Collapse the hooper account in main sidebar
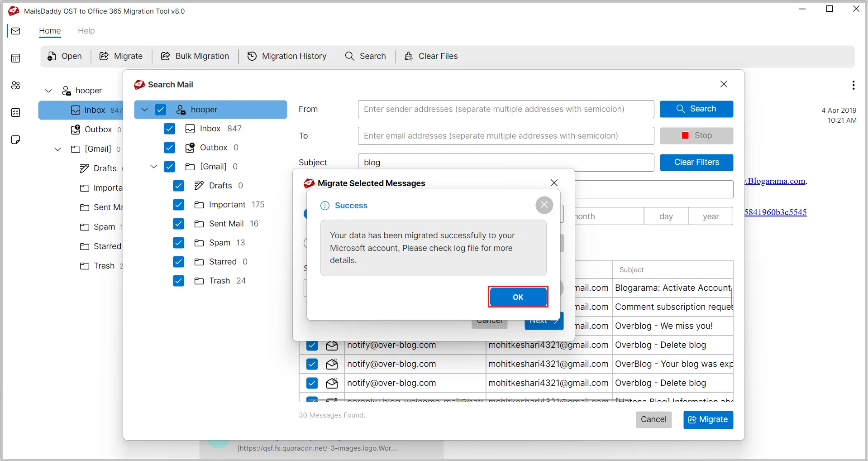 pyautogui.click(x=49, y=91)
